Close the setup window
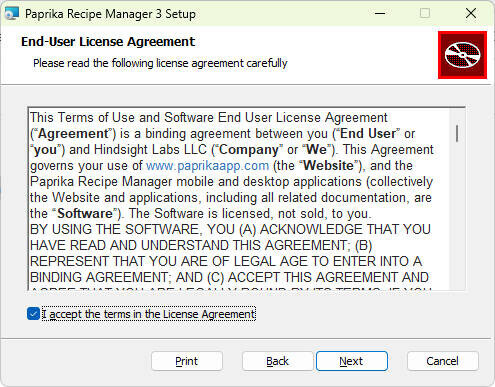 point(471,13)
